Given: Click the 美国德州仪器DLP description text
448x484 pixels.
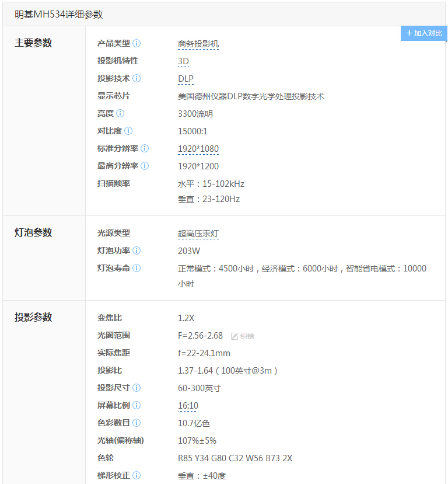Looking at the screenshot, I should pos(251,96).
